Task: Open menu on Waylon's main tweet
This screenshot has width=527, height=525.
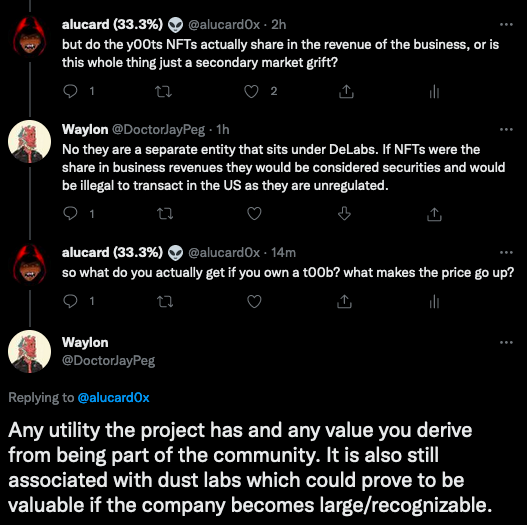Action: pos(506,342)
